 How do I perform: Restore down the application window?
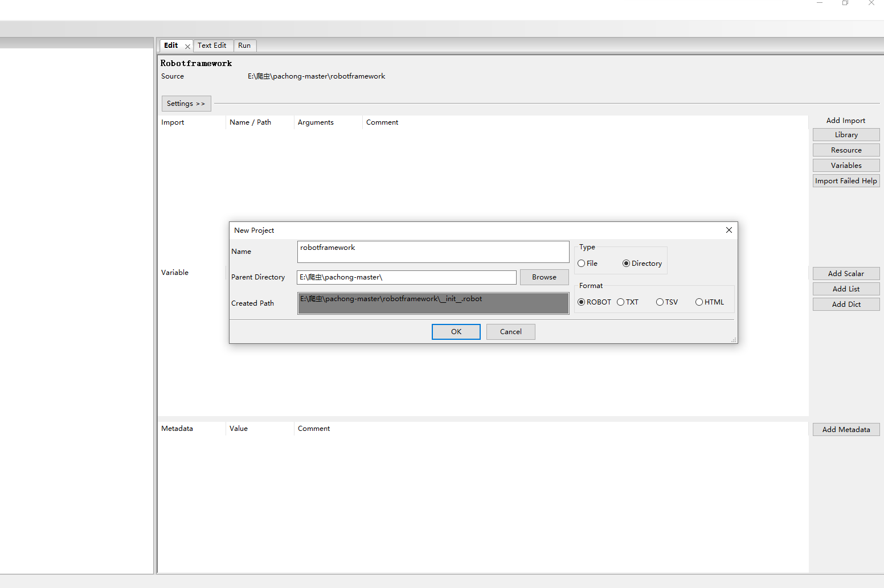click(845, 3)
